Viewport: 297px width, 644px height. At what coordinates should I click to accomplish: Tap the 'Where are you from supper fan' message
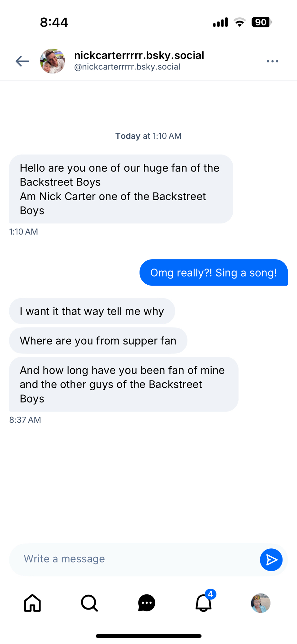coord(98,341)
